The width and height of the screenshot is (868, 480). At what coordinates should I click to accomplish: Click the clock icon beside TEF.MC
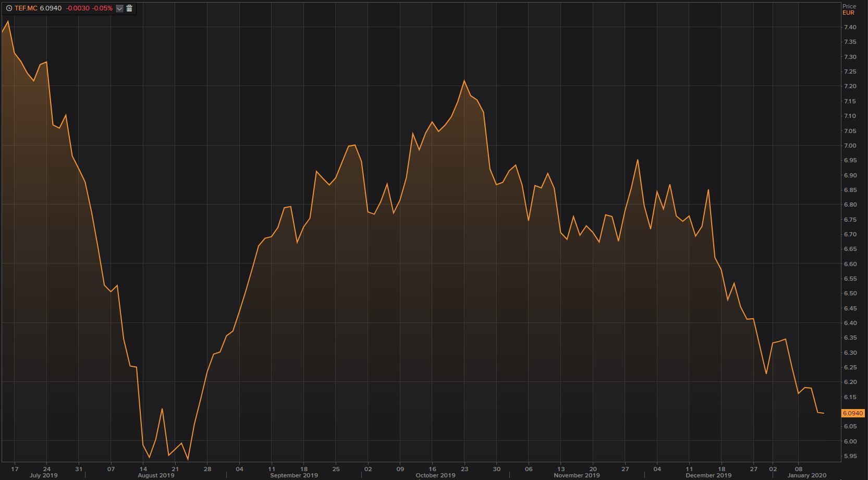pos(9,8)
